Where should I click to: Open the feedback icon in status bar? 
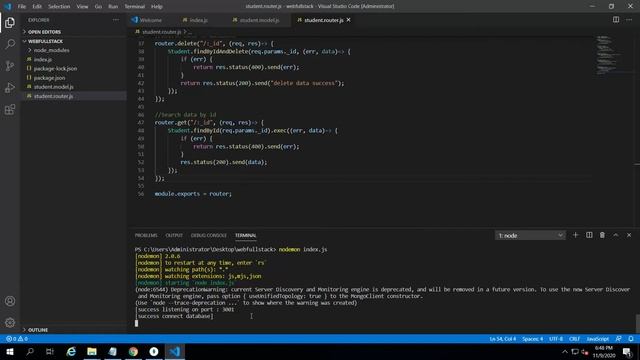pyautogui.click(x=619, y=339)
